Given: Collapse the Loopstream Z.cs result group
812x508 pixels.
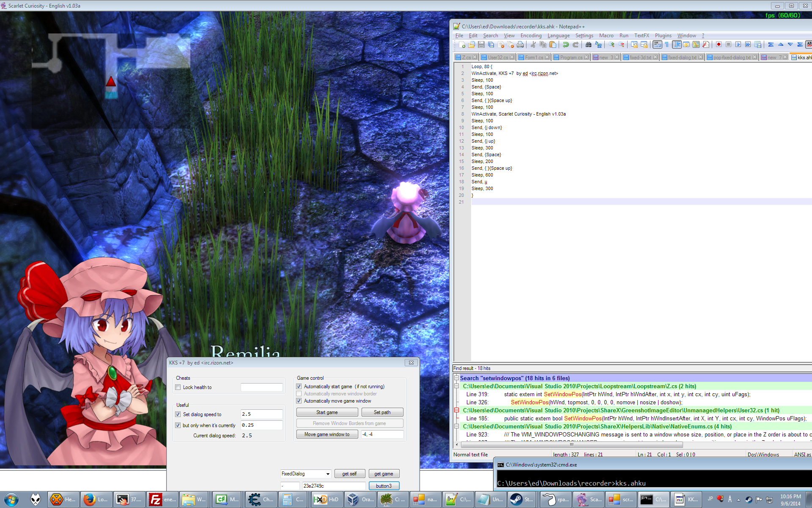Looking at the screenshot, I should [456, 386].
